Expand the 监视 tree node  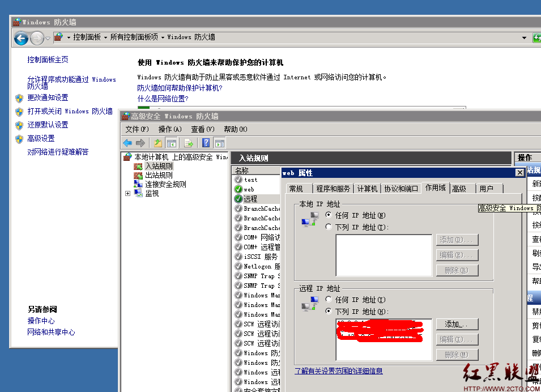coord(128,194)
